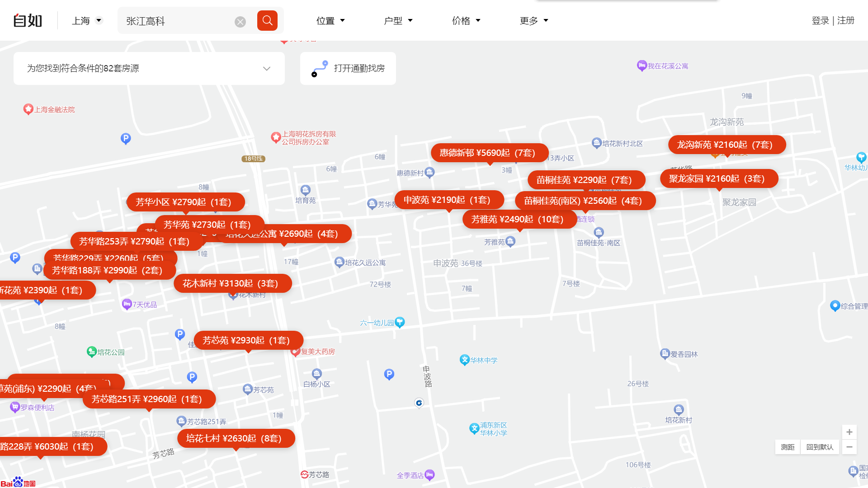Viewport: 868px width, 488px height.
Task: Click the 登录 link
Action: [820, 21]
